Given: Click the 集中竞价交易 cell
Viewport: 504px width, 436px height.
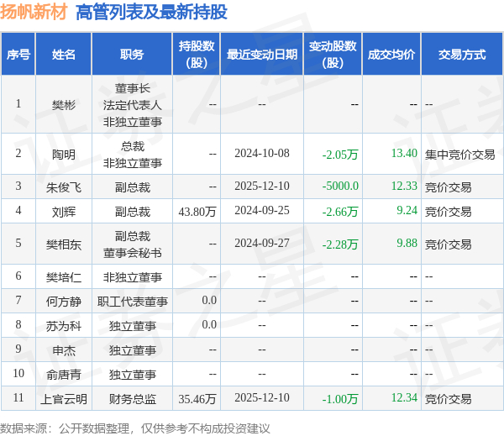Looking at the screenshot, I should pos(460,155).
